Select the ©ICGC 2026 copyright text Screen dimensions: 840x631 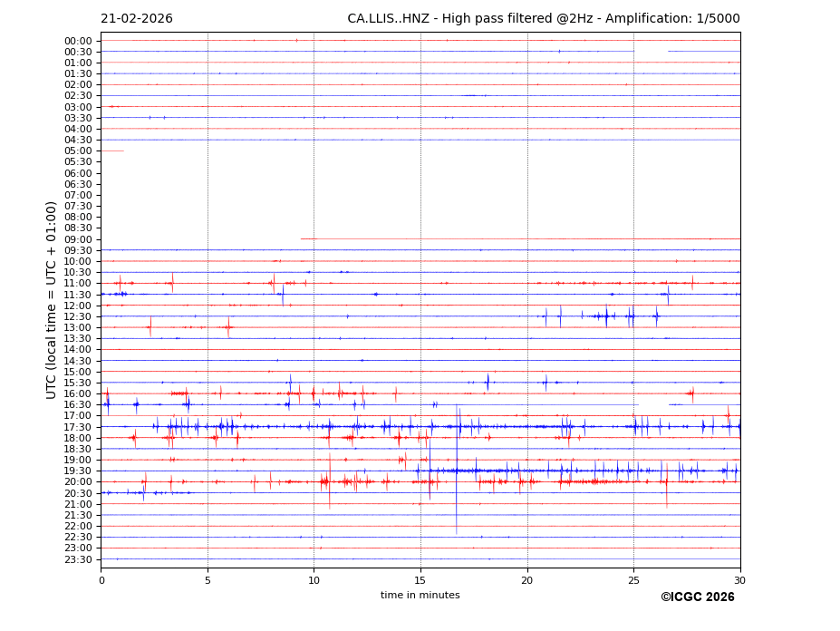coord(697,597)
